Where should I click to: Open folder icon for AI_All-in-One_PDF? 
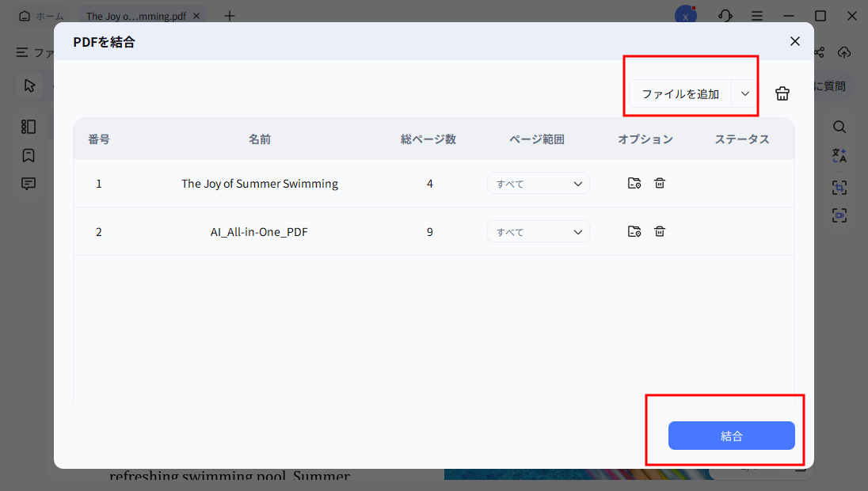coord(634,232)
